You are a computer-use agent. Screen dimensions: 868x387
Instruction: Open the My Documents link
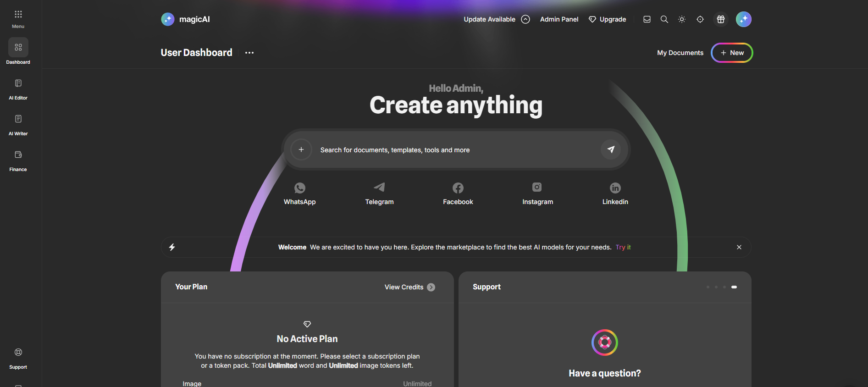pyautogui.click(x=680, y=53)
